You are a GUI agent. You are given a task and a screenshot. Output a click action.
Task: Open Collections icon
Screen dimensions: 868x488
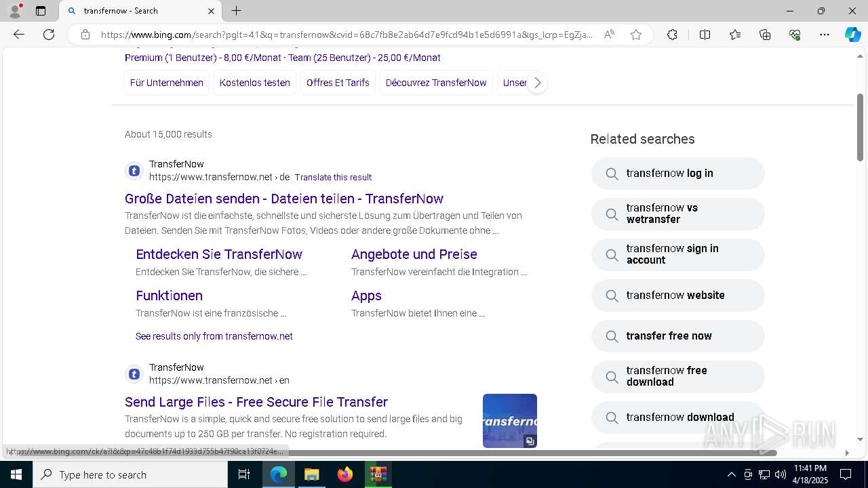coord(765,35)
